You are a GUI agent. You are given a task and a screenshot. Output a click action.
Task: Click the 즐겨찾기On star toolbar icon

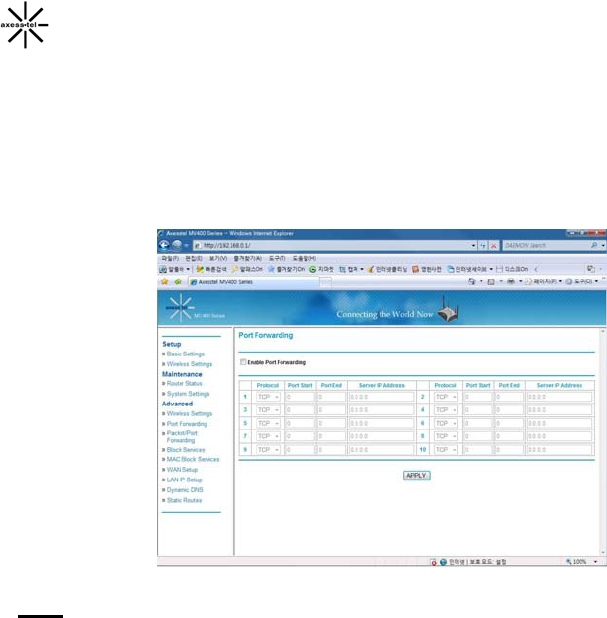tap(271, 269)
